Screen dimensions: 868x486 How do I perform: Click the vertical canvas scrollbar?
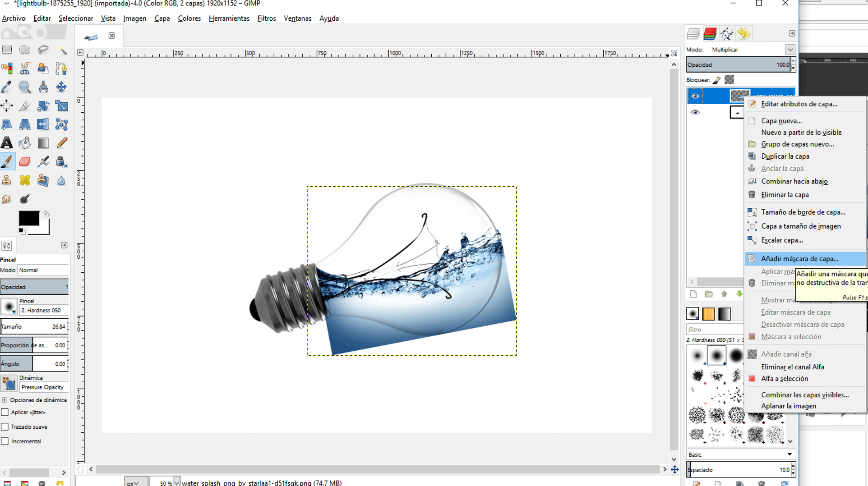click(674, 259)
